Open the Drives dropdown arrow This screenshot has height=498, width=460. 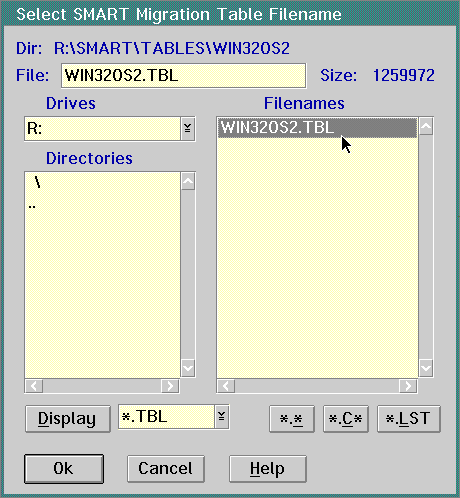click(188, 128)
